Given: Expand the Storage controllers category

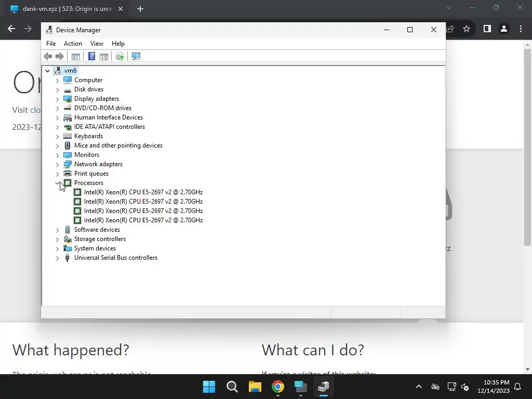Looking at the screenshot, I should (57, 239).
